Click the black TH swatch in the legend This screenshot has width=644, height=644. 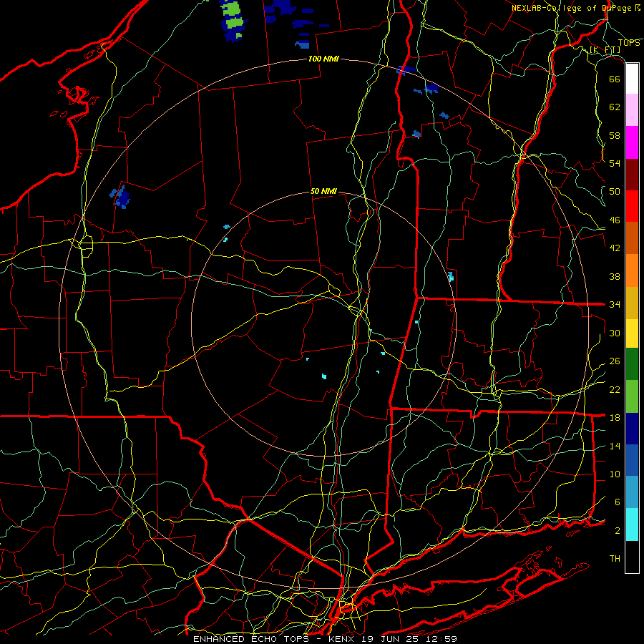[632, 557]
